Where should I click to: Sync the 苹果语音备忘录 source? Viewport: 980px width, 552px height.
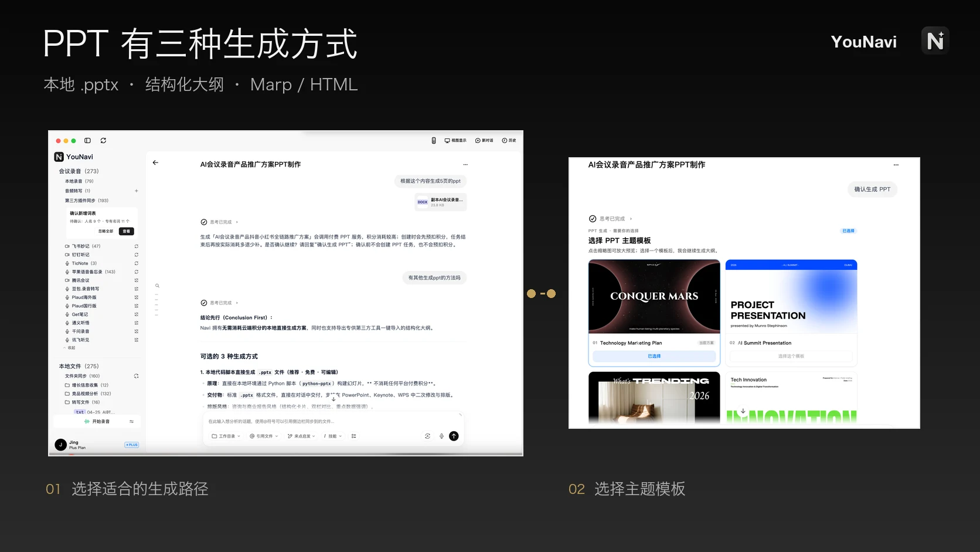click(137, 272)
